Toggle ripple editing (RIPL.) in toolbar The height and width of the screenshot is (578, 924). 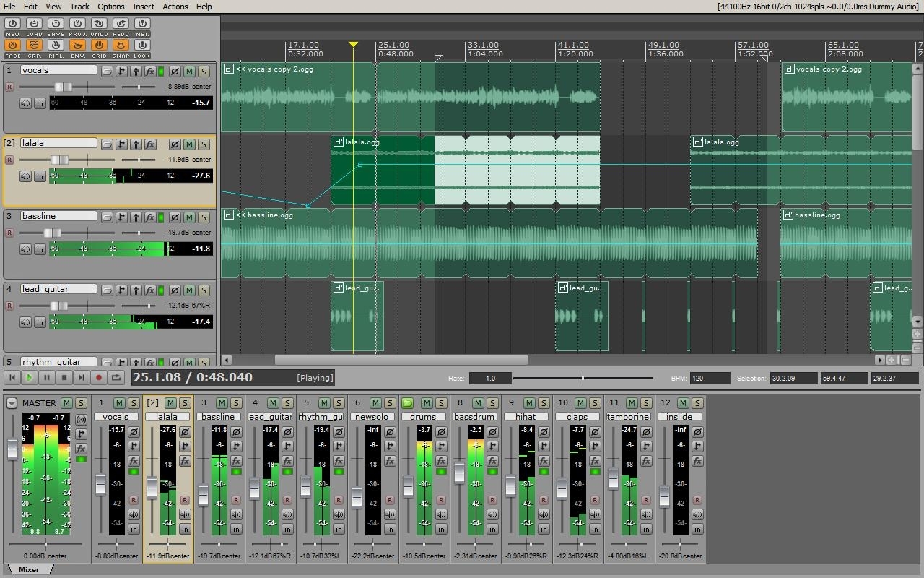tap(56, 46)
